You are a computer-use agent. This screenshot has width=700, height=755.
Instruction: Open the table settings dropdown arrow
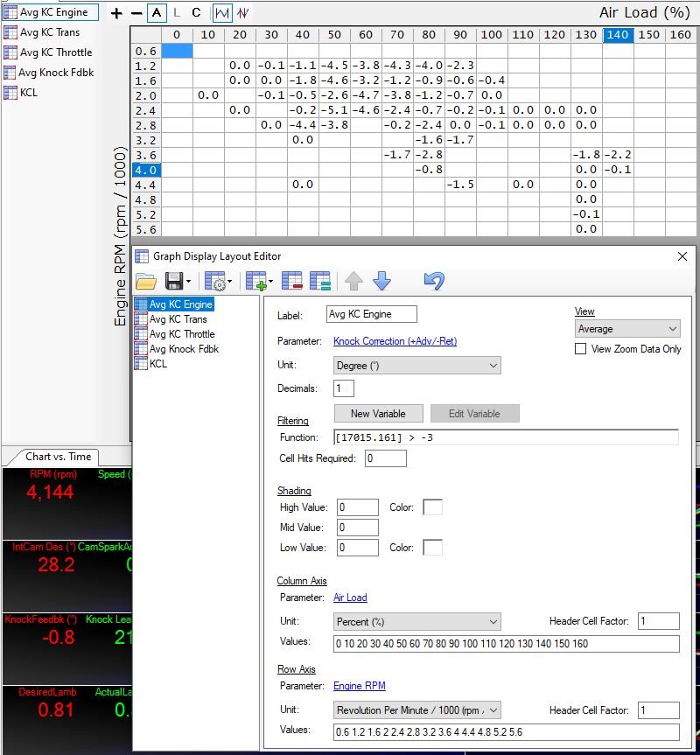coord(229,281)
